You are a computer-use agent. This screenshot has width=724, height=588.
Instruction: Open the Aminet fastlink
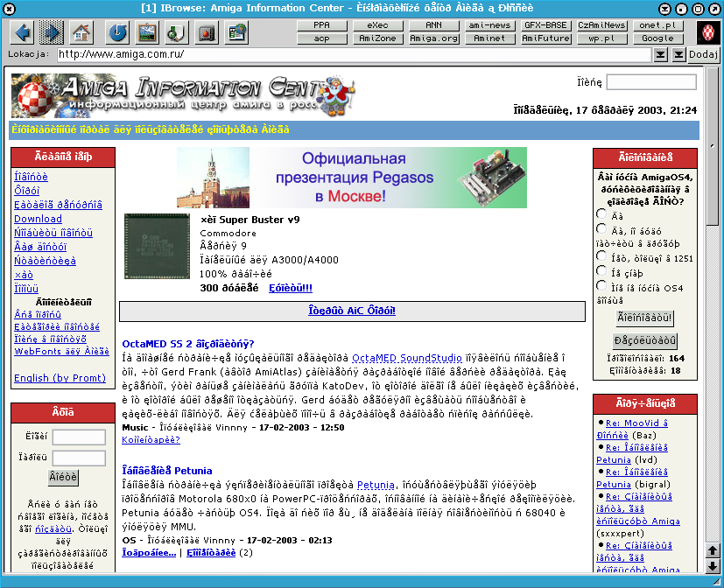tap(490, 38)
